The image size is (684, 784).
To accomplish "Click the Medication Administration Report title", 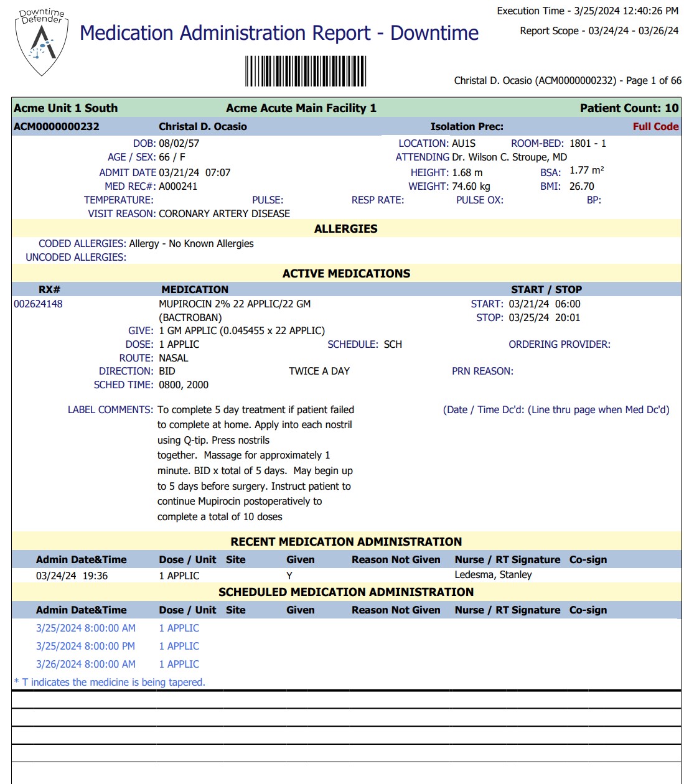I will click(x=279, y=33).
